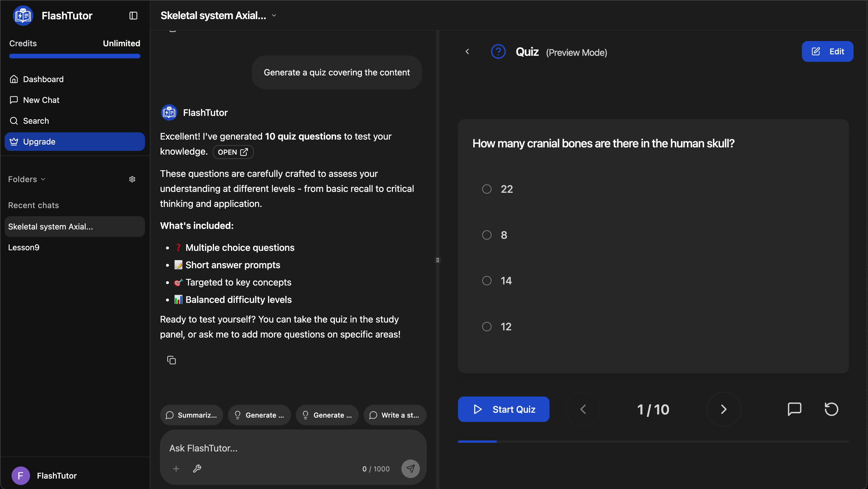
Task: Click the send message arrow icon
Action: pos(410,468)
